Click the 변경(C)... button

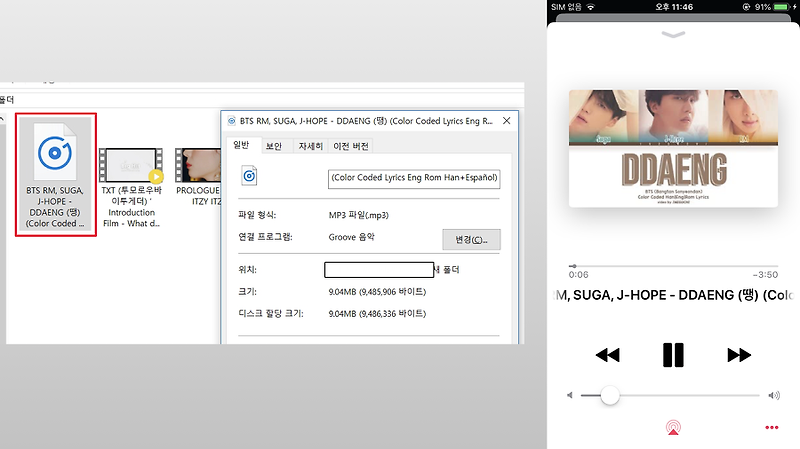(x=471, y=239)
